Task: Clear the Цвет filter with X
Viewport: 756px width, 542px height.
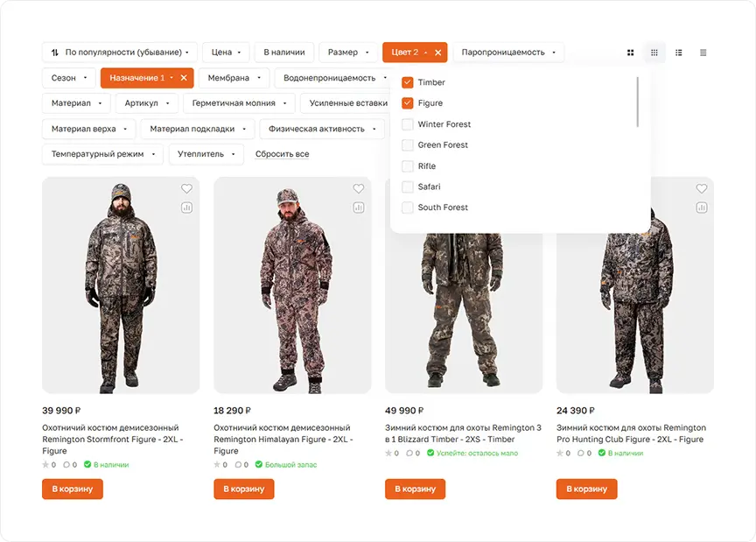Action: tap(438, 53)
